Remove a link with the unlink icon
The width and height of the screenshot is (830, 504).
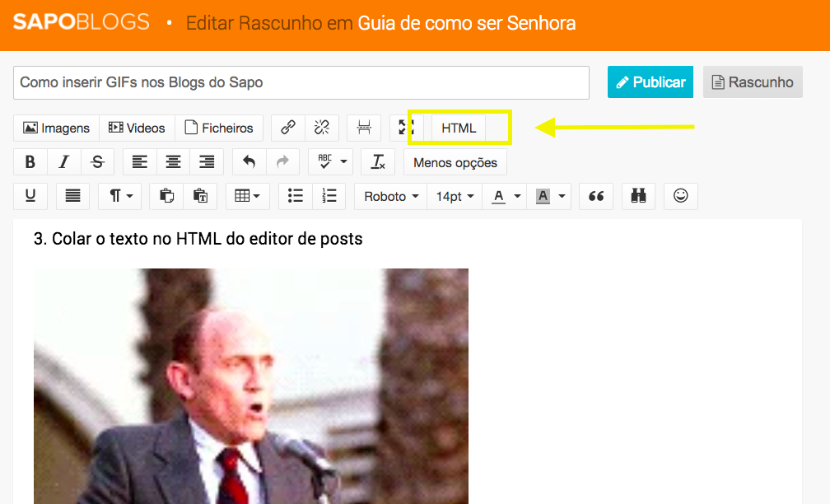[x=322, y=128]
